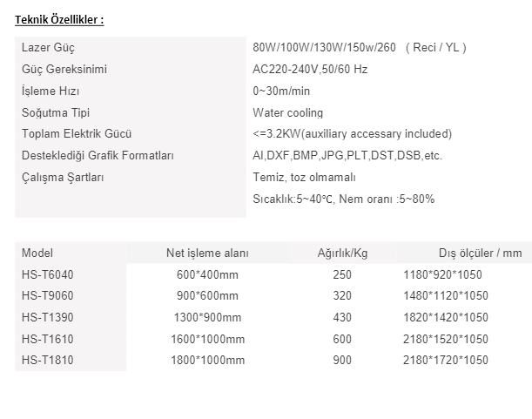Select the Toplam Elektrik Gücü label
532x419 pixels.
pyautogui.click(x=77, y=134)
